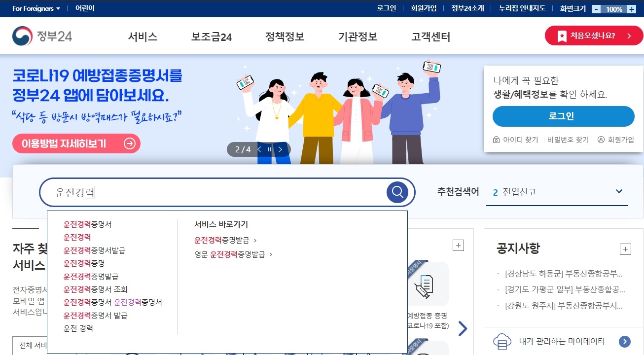Open the 정책정보 menu
Image resolution: width=644 pixels, height=355 pixels.
285,36
